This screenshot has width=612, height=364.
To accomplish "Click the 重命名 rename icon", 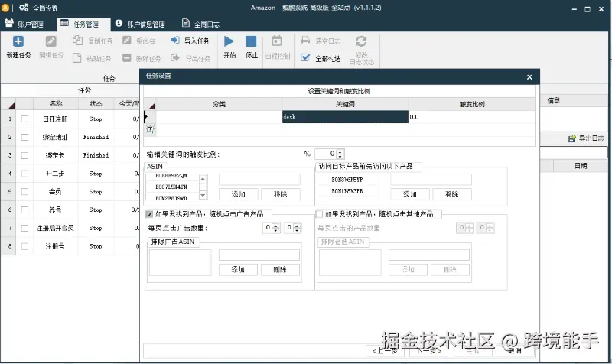I will tap(127, 41).
